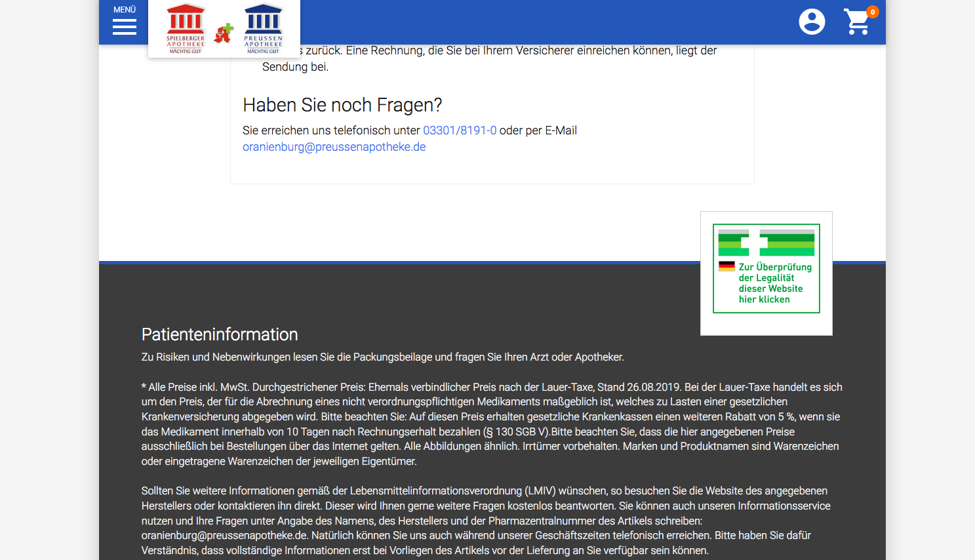Open the hamburger menu icon
Image resolution: width=975 pixels, height=560 pixels.
click(x=124, y=27)
